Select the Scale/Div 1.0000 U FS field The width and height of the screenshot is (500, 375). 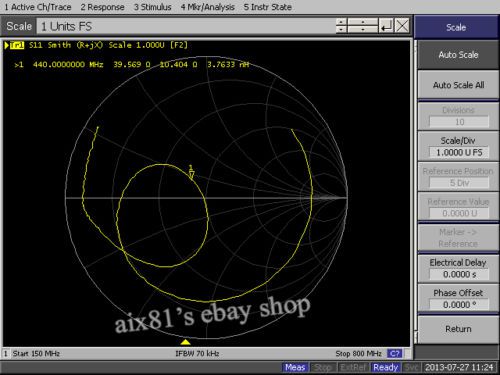tap(459, 152)
